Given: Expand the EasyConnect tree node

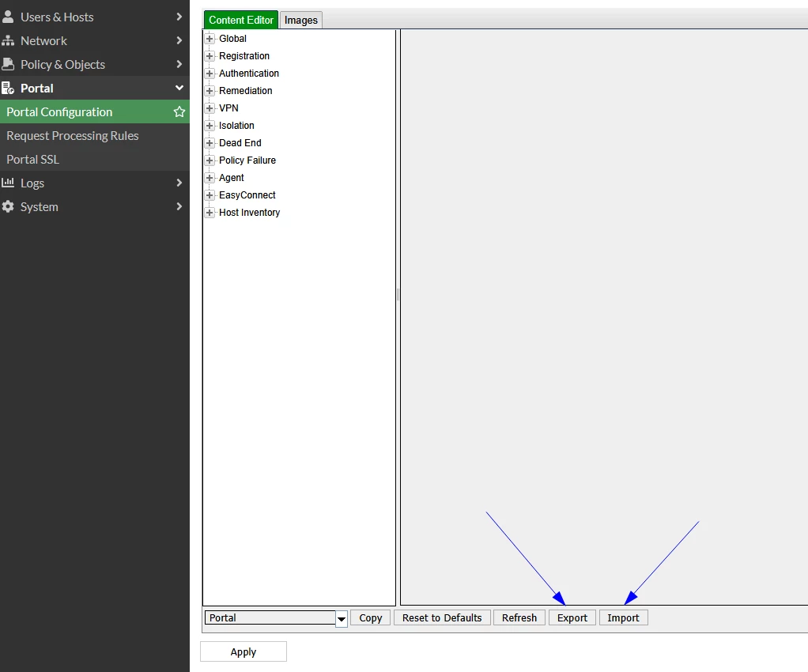Looking at the screenshot, I should [x=210, y=195].
